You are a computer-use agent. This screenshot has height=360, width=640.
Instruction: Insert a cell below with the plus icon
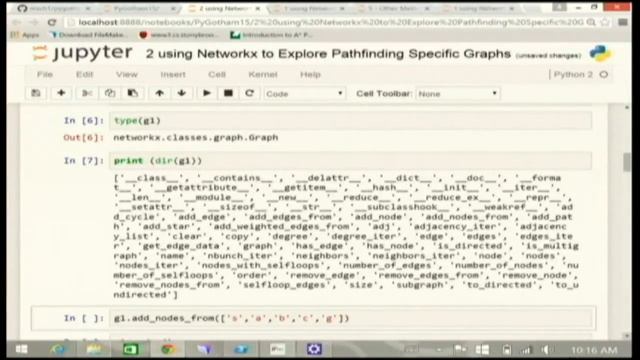coord(61,93)
